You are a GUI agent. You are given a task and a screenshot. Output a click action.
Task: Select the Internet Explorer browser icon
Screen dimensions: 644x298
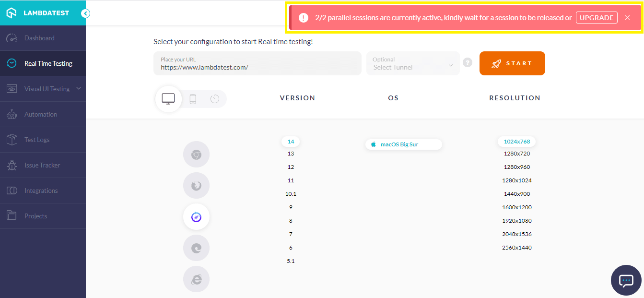pos(196,279)
